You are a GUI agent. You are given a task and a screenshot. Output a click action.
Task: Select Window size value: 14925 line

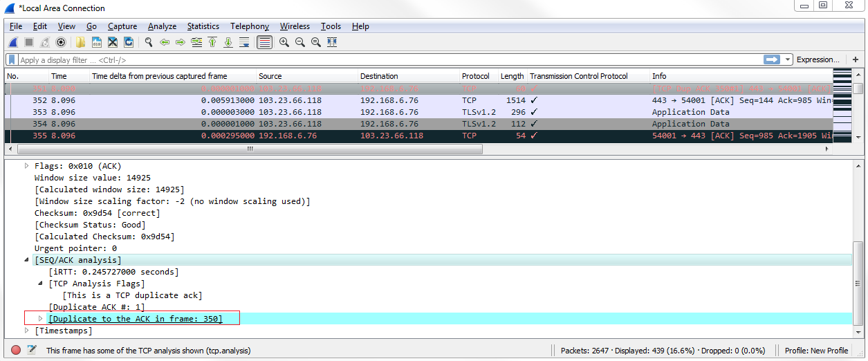(93, 178)
